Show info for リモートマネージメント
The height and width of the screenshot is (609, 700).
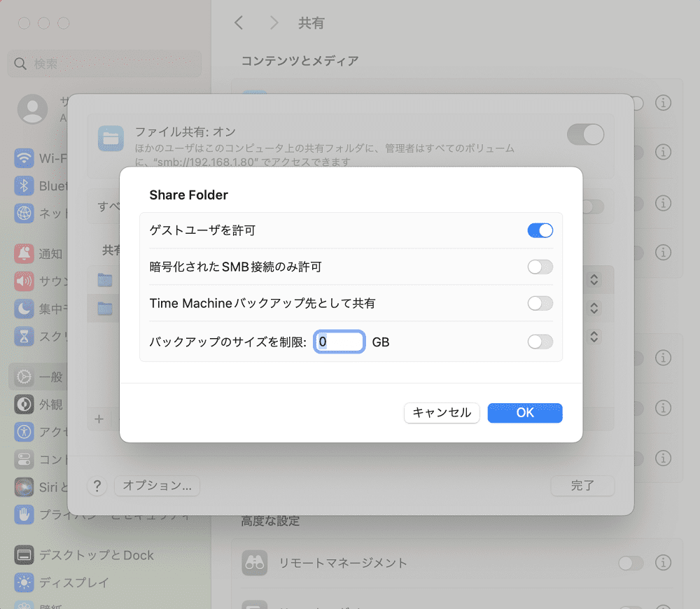[x=664, y=563]
